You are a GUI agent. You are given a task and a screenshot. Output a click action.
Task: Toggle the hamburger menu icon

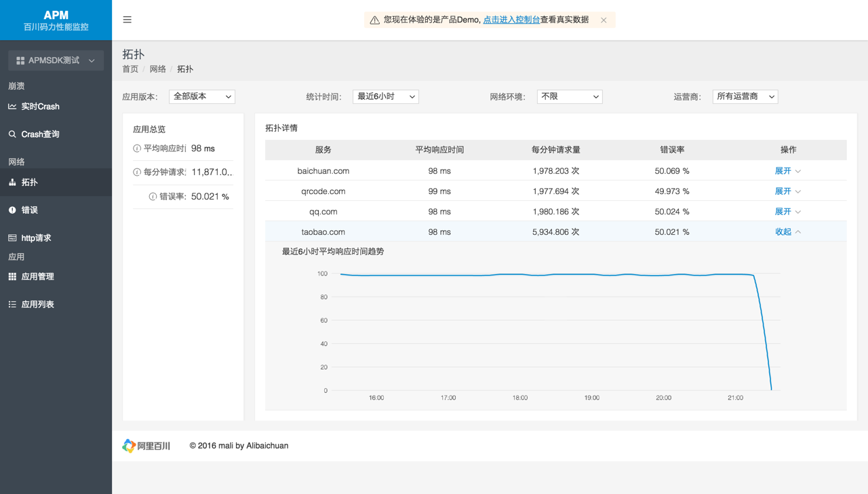click(127, 20)
